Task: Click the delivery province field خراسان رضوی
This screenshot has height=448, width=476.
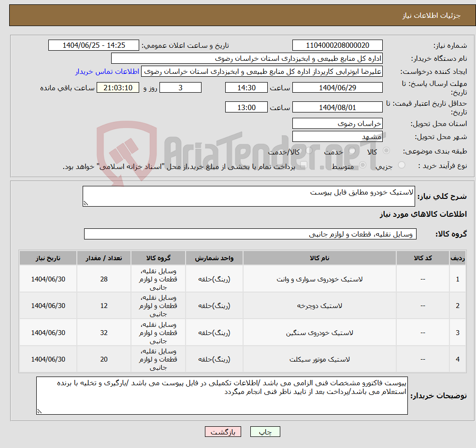Action: [x=337, y=124]
